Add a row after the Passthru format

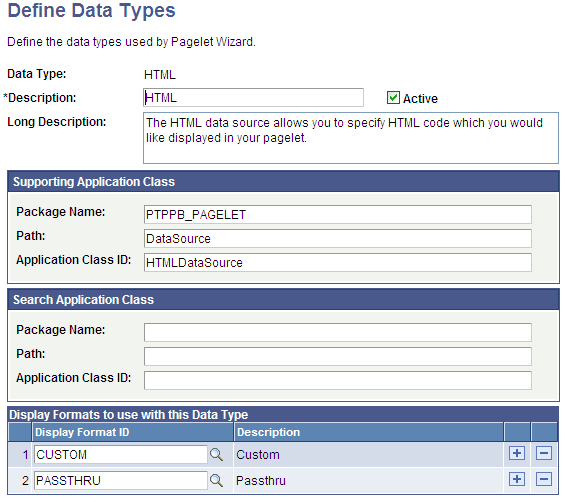(x=517, y=479)
